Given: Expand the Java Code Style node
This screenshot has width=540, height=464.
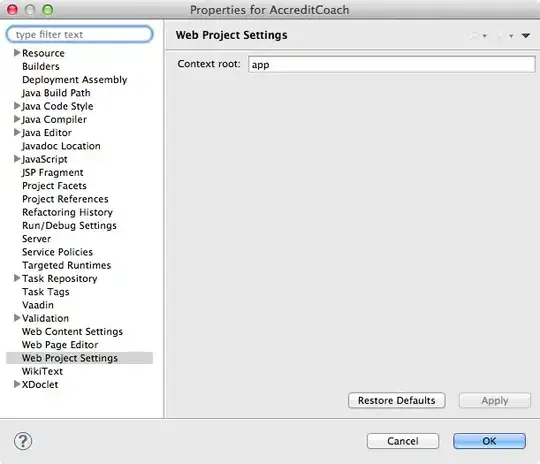Looking at the screenshot, I should (x=17, y=106).
